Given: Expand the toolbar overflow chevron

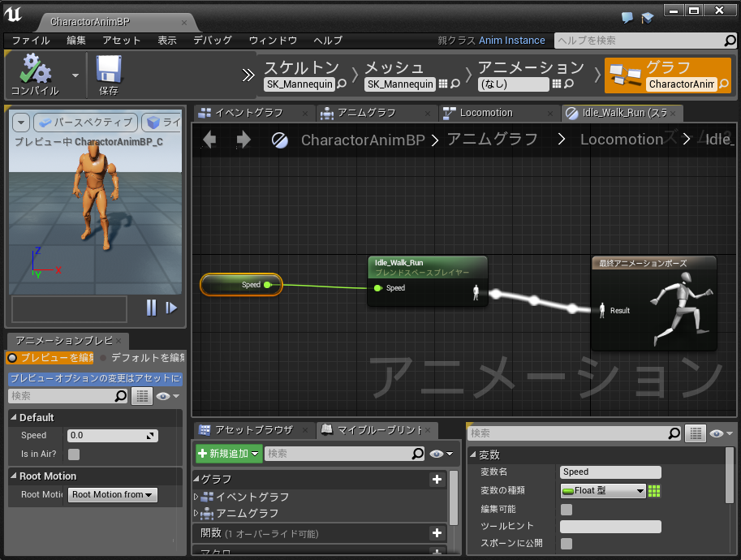Looking at the screenshot, I should point(248,75).
